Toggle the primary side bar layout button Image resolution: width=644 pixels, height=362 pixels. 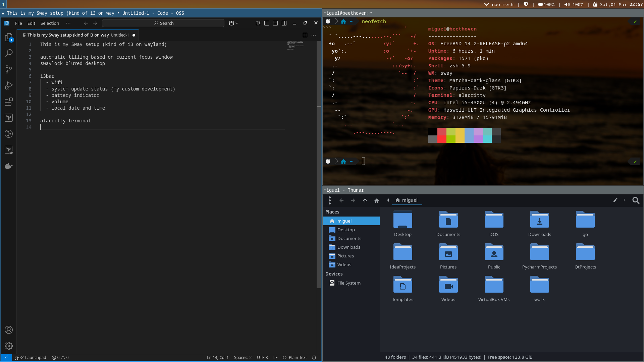[x=267, y=23]
